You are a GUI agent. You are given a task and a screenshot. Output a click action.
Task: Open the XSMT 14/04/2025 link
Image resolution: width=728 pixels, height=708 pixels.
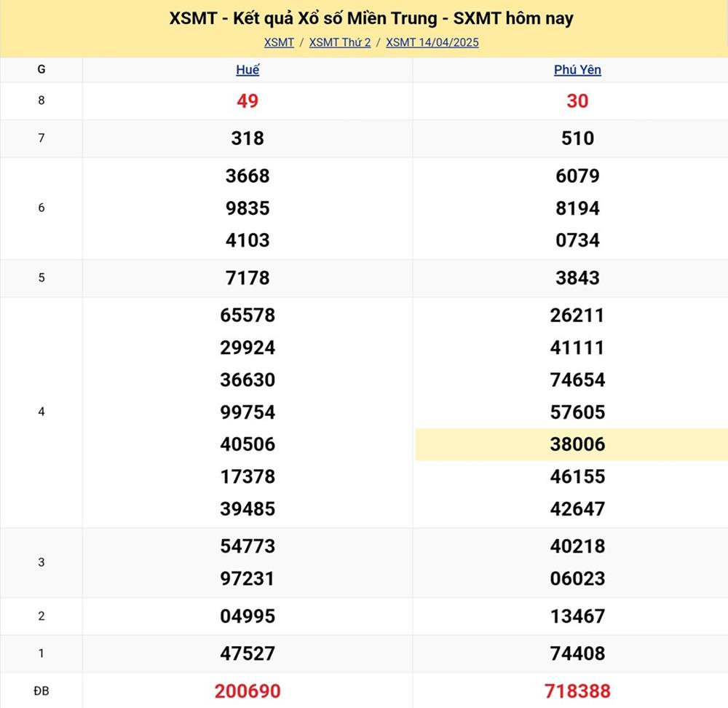pos(432,42)
